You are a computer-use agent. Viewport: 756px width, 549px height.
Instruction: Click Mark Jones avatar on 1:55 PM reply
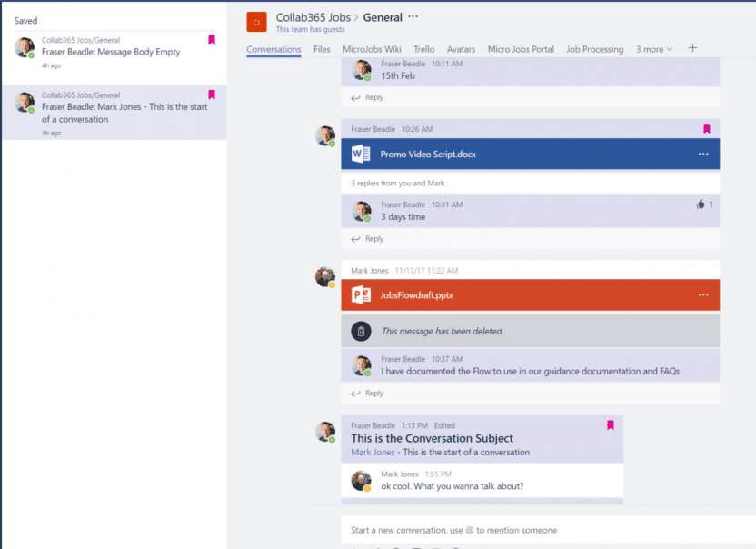(361, 481)
